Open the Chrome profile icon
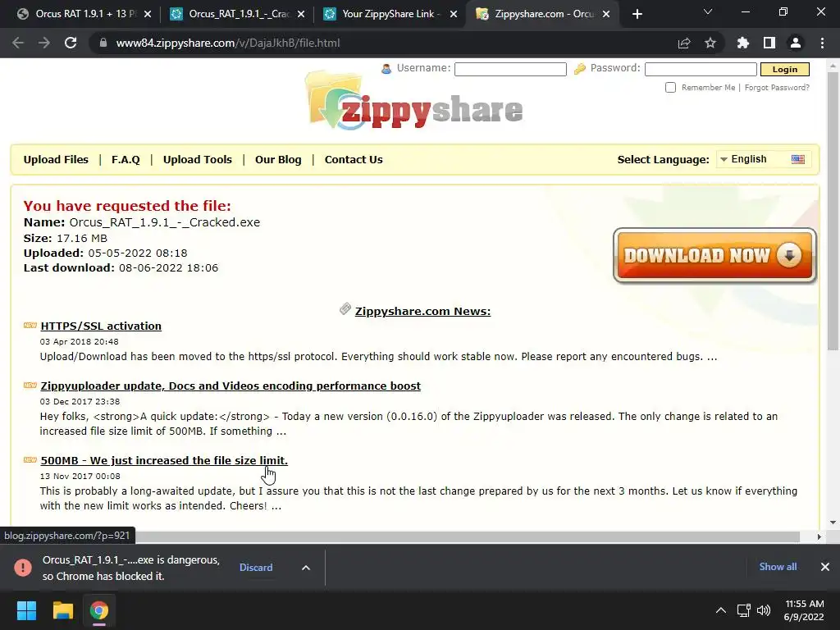Screen dimensions: 840x630 pos(796,43)
